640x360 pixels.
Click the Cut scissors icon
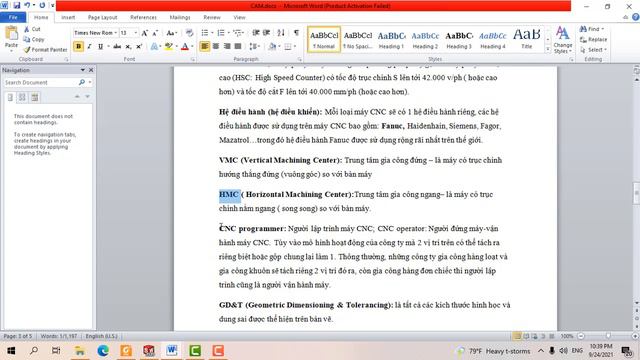(x=27, y=29)
